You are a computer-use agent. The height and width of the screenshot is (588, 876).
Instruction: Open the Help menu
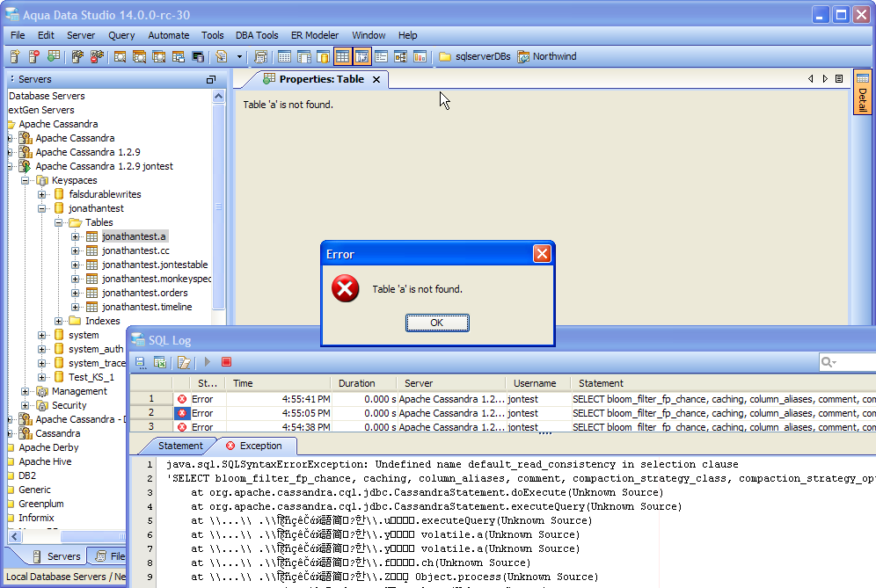[408, 35]
